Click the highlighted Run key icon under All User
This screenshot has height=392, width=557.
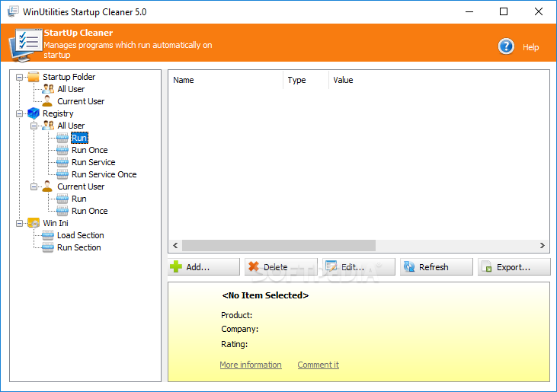[x=62, y=138]
